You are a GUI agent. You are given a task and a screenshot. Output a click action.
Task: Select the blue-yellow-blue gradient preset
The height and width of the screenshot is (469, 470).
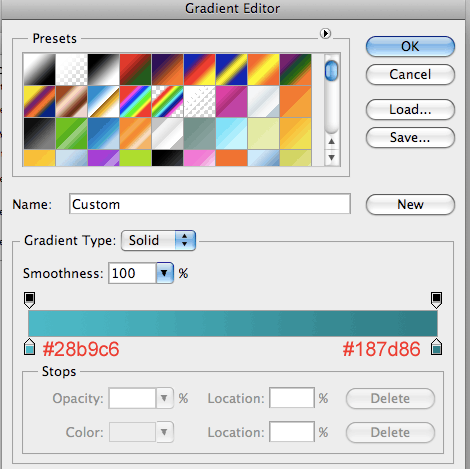tap(231, 69)
